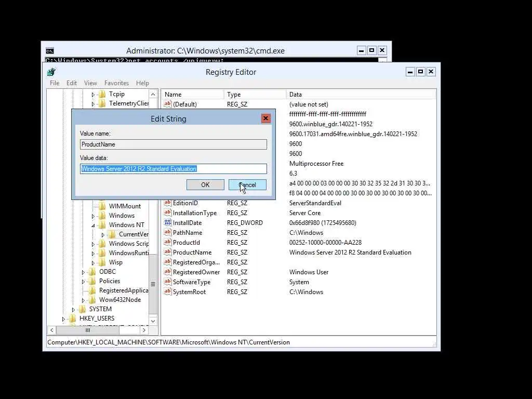Click the ODBC folder icon
This screenshot has width=532, height=399.
92,272
